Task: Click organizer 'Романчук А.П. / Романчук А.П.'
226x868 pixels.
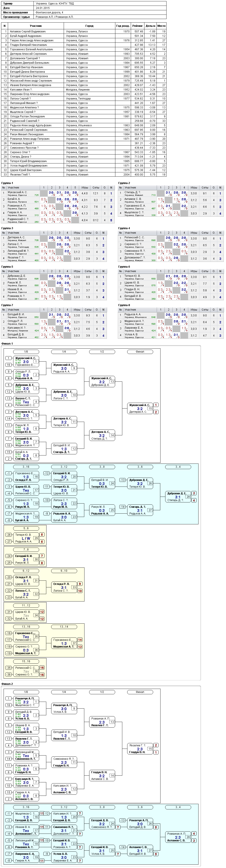Action: 54,17
